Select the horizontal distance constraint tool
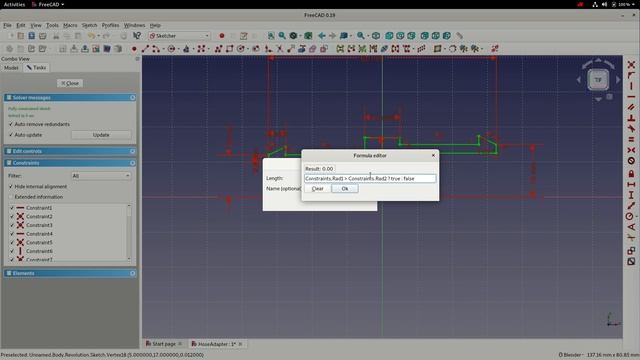 631,184
